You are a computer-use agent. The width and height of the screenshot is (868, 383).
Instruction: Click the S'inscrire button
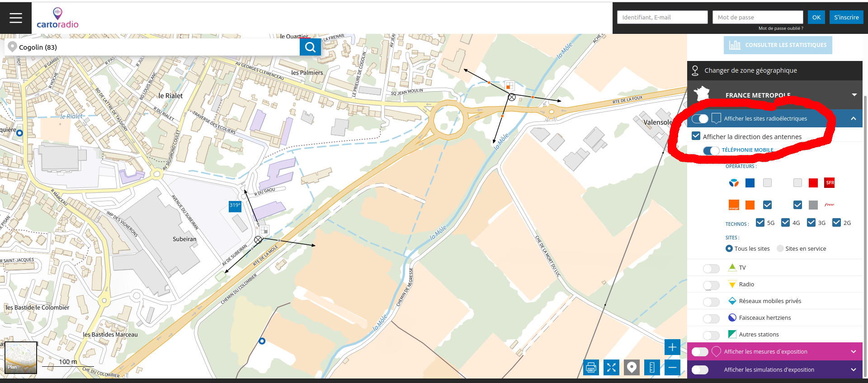[846, 17]
